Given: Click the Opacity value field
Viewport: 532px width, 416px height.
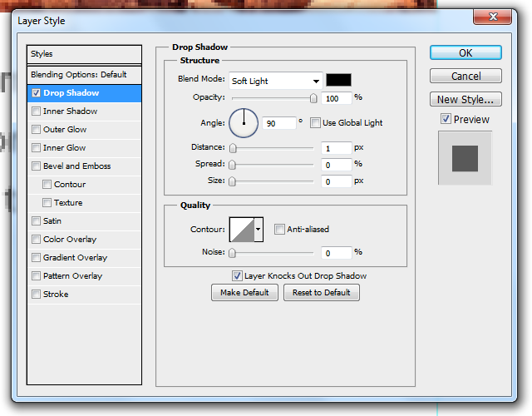Looking at the screenshot, I should coord(336,98).
